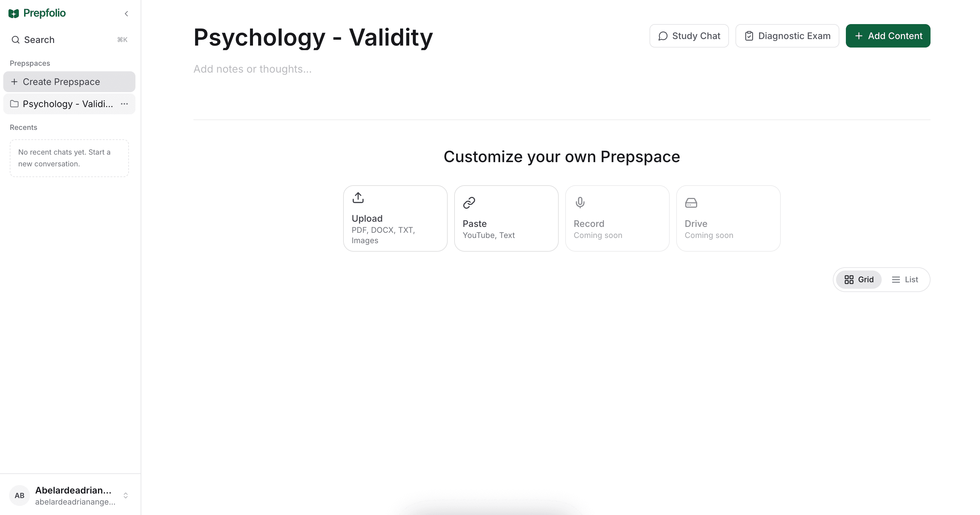Keep Grid view enabled
The width and height of the screenshot is (980, 515).
(859, 280)
